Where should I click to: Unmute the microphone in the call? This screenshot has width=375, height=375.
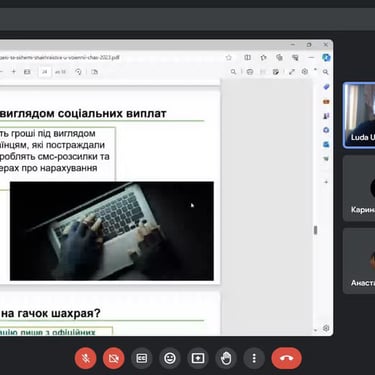click(86, 358)
